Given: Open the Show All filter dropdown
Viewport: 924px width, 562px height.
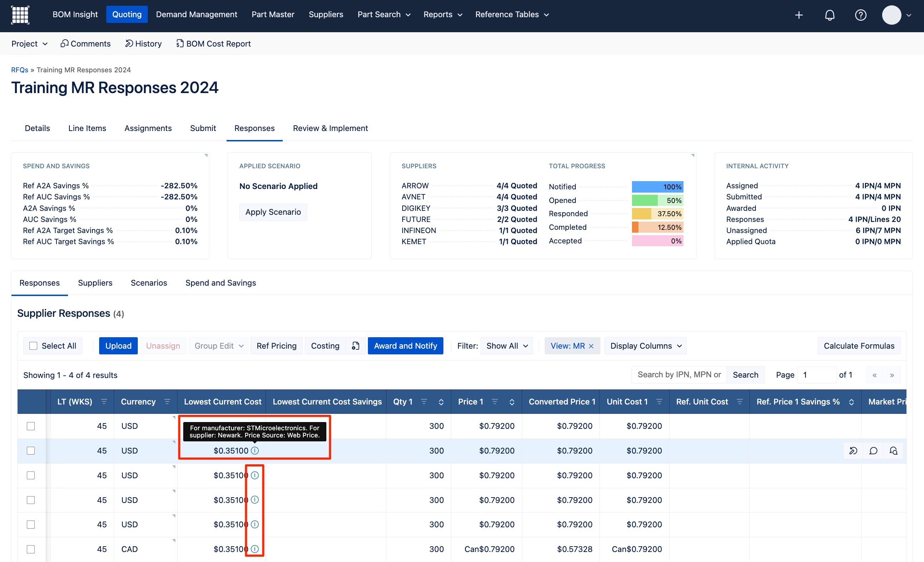Looking at the screenshot, I should click(x=507, y=346).
